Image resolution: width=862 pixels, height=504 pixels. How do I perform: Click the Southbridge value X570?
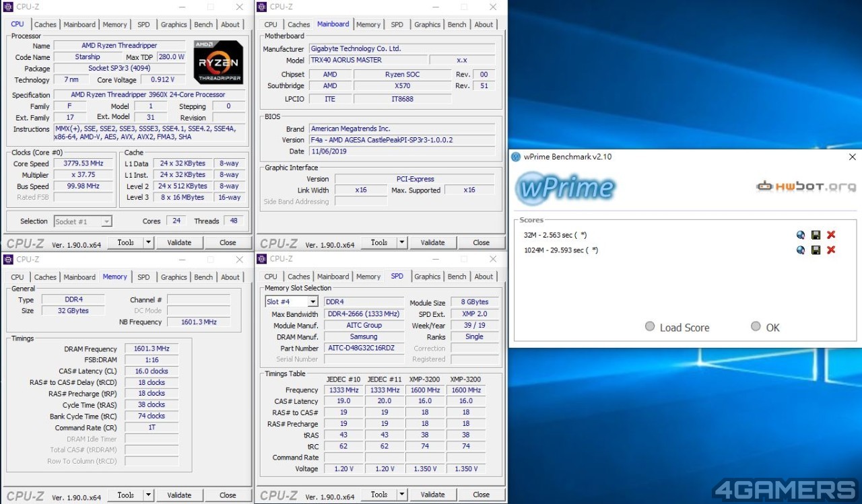point(402,86)
